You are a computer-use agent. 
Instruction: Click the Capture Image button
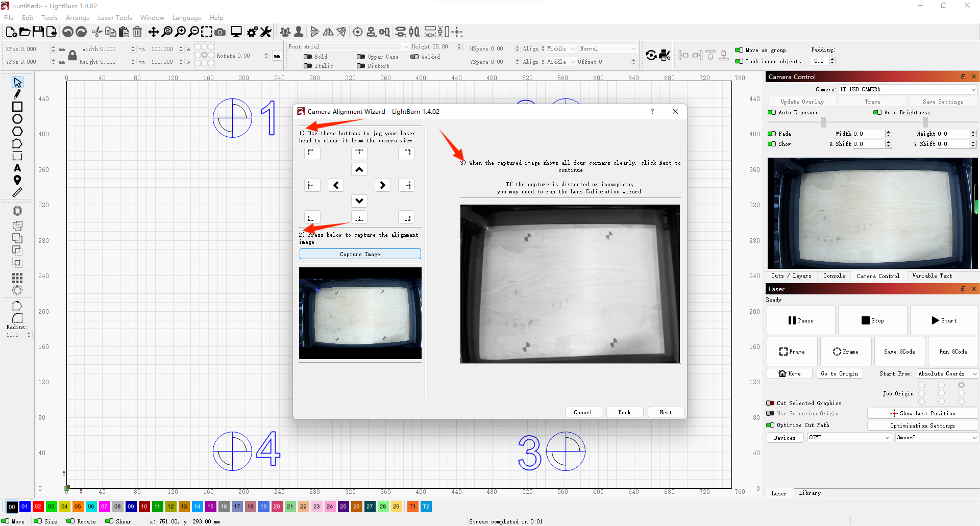360,254
